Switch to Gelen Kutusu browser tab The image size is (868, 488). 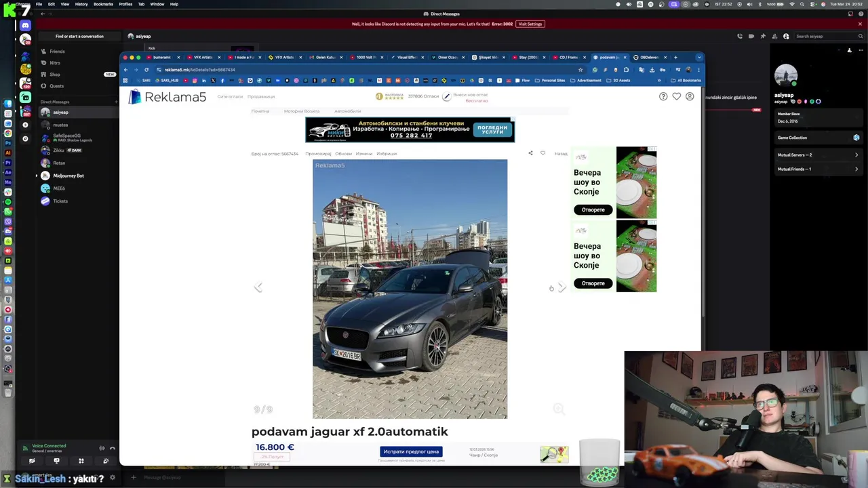[x=325, y=57]
